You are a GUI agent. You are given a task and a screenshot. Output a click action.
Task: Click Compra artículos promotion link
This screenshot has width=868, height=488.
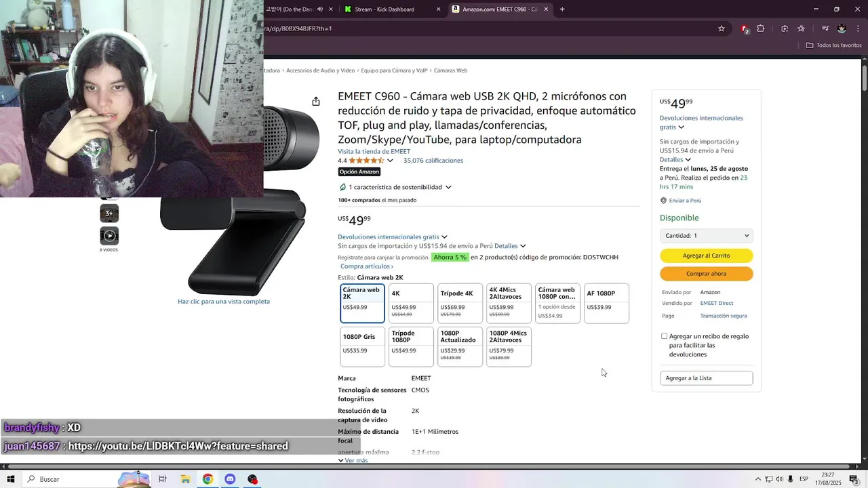pyautogui.click(x=367, y=266)
